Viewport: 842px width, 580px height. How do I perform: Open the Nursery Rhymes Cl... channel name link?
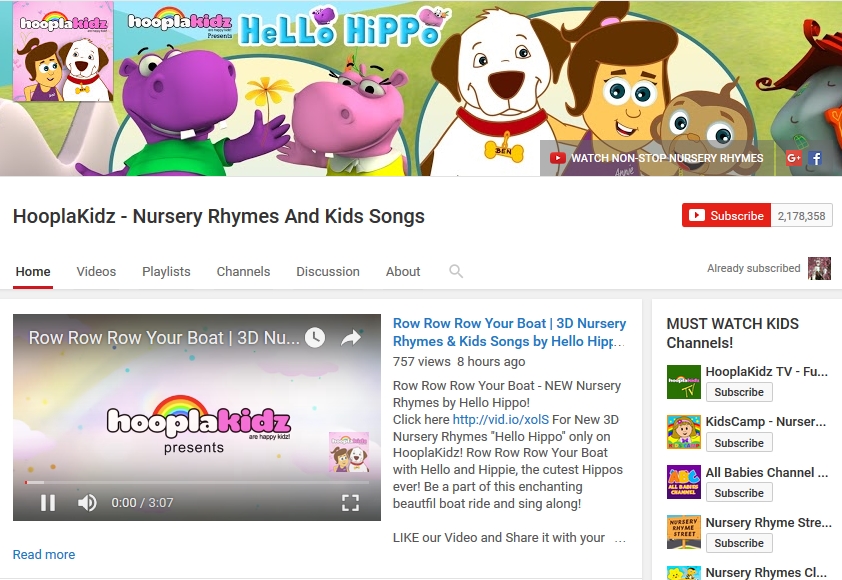pos(766,572)
